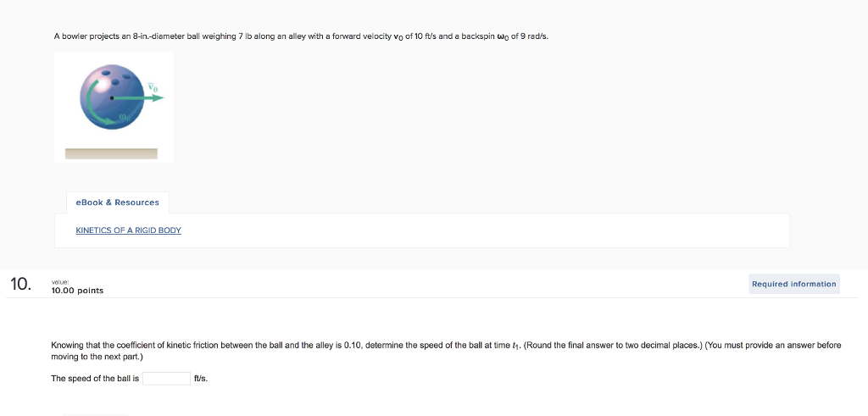868x416 pixels.
Task: Click the blue bowling ball image
Action: coord(111,97)
